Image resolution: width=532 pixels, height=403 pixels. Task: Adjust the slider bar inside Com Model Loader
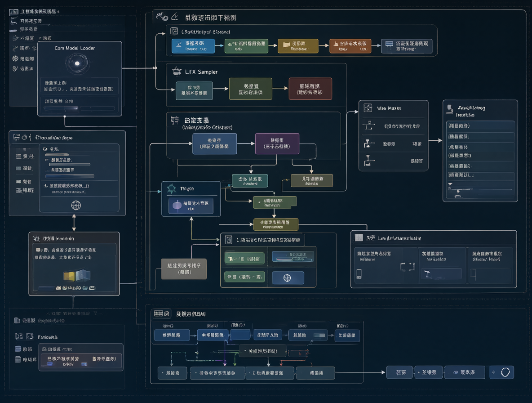[x=80, y=108]
